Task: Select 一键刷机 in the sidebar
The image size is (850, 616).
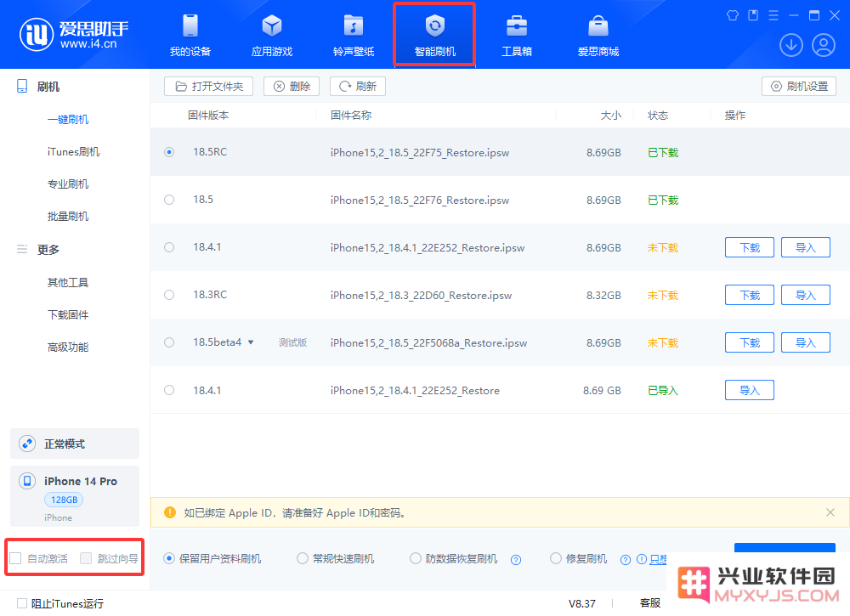Action: 68,119
